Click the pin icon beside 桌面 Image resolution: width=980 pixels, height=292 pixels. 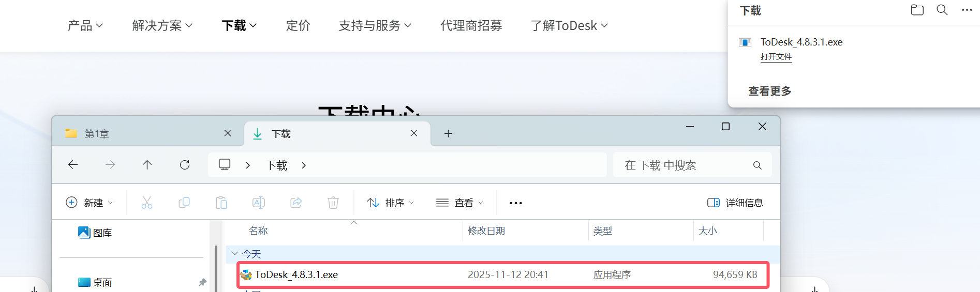[x=202, y=282]
